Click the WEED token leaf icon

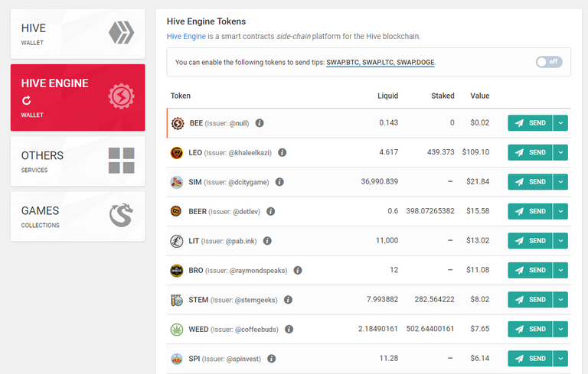pyautogui.click(x=177, y=329)
